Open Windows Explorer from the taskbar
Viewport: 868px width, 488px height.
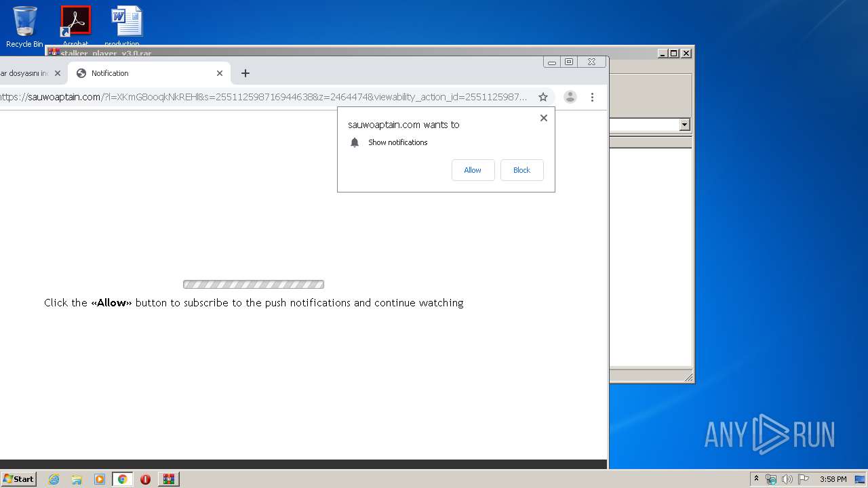coord(77,479)
